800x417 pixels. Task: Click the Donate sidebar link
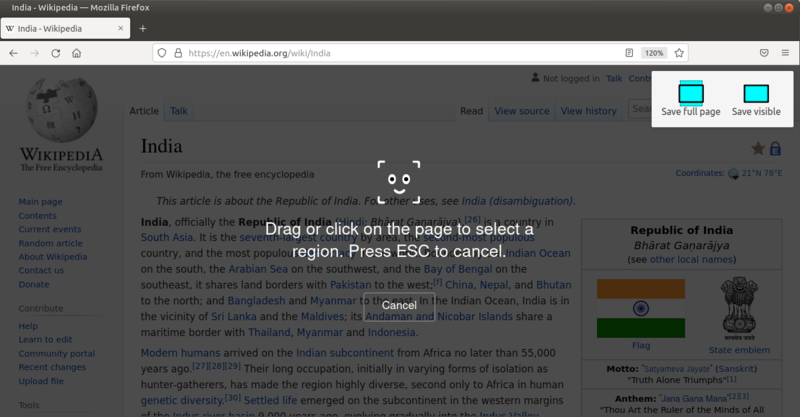34,284
